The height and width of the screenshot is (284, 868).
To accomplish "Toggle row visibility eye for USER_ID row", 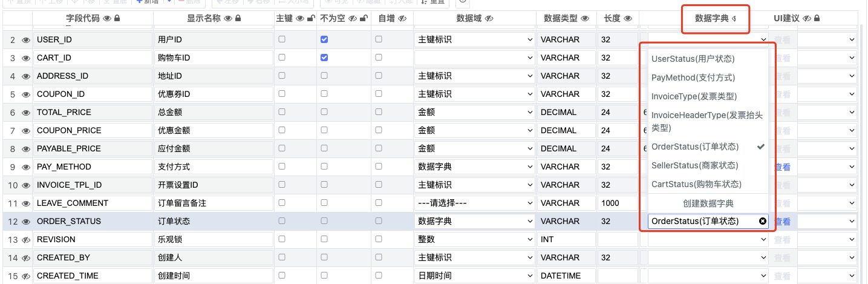I will pyautogui.click(x=25, y=40).
